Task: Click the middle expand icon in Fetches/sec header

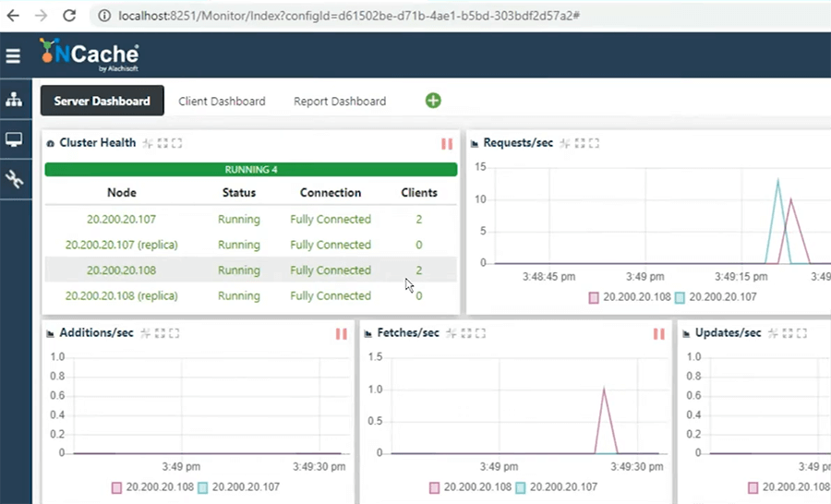Action: [x=466, y=333]
